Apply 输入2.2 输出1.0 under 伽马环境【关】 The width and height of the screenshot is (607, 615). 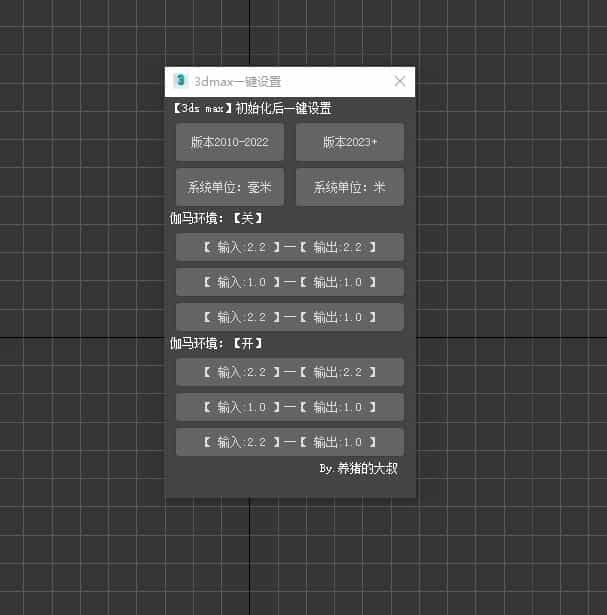pyautogui.click(x=290, y=317)
